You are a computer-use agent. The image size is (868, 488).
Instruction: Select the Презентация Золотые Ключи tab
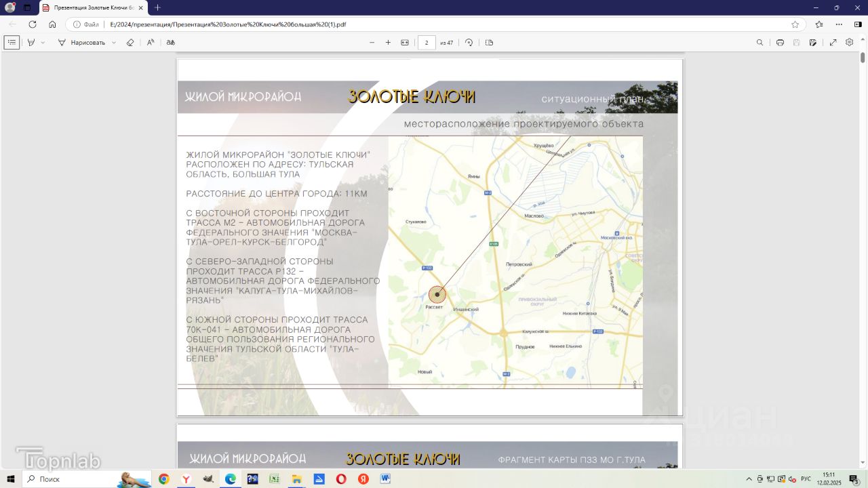click(93, 7)
